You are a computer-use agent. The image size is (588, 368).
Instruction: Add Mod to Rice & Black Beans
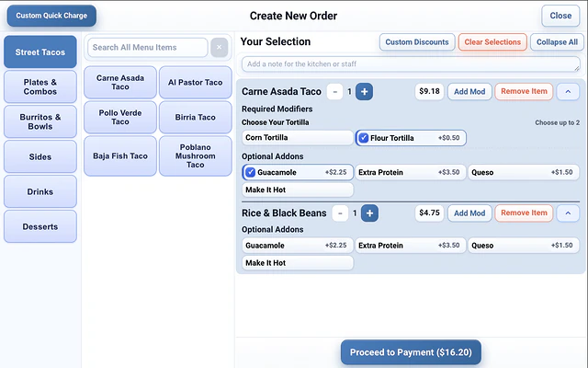click(469, 213)
